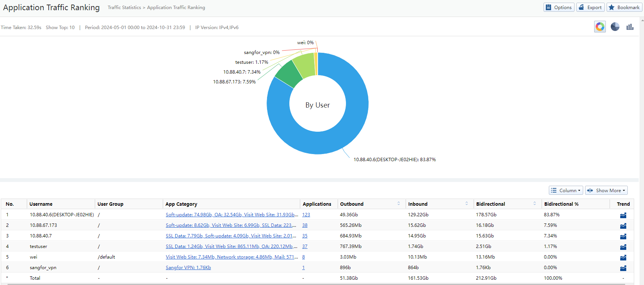Open trend chart for wei row
The image size is (644, 285).
point(623,257)
